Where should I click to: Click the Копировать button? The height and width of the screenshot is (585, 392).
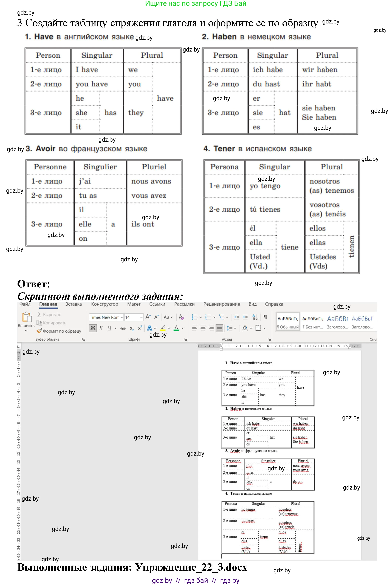click(x=52, y=323)
